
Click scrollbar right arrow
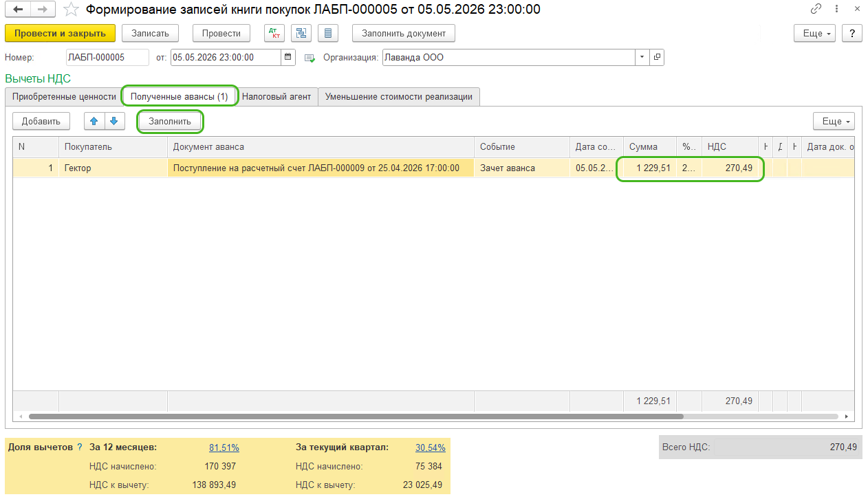tap(847, 417)
